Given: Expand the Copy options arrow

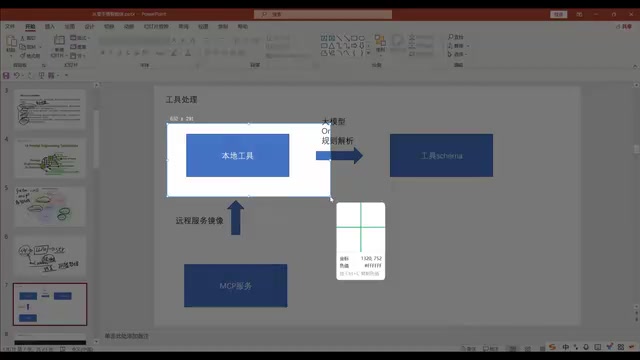Looking at the screenshot, I should 40,47.
